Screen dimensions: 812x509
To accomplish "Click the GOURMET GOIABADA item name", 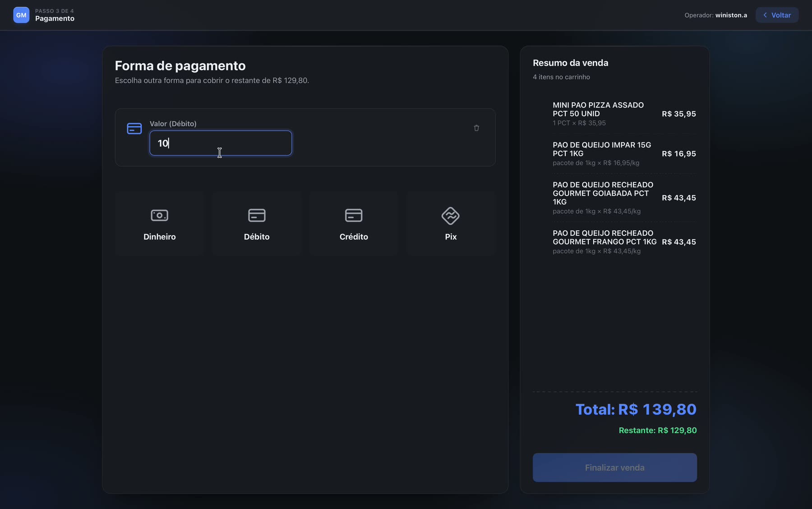I will (x=603, y=193).
